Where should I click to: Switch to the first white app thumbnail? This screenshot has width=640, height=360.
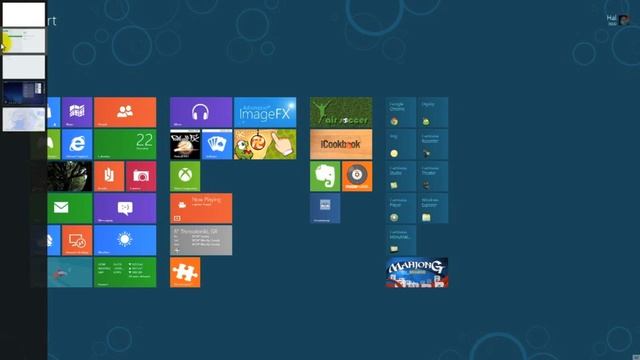pos(24,14)
